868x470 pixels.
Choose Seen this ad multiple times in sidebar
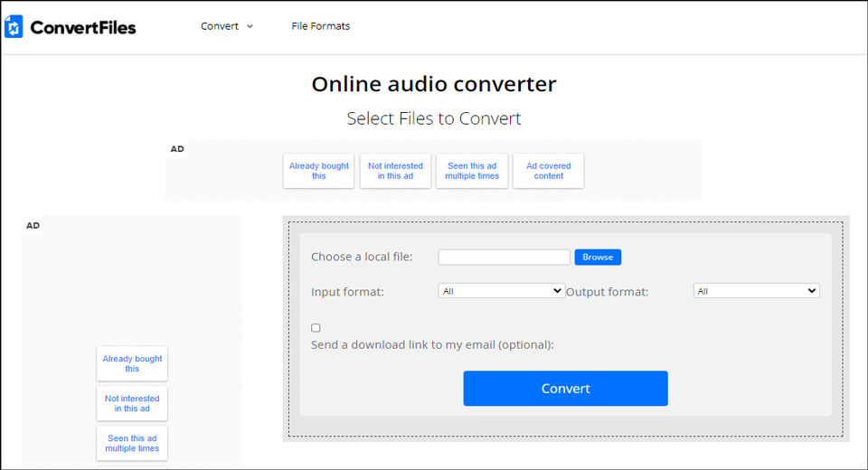[132, 443]
